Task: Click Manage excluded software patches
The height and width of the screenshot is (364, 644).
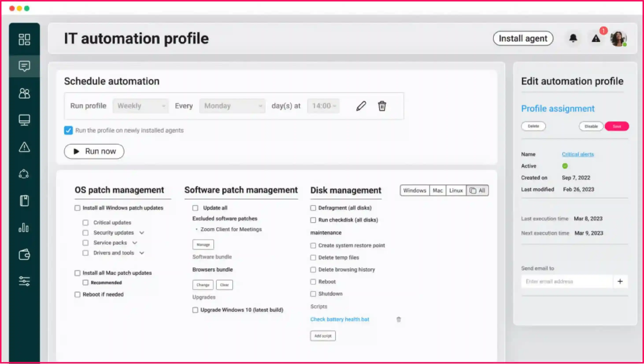Action: point(203,244)
